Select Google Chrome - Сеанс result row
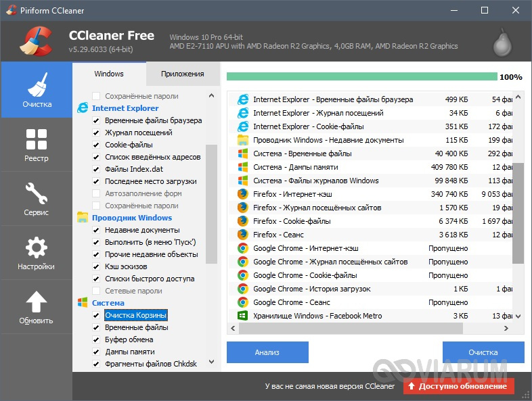532x401 pixels. 370,302
